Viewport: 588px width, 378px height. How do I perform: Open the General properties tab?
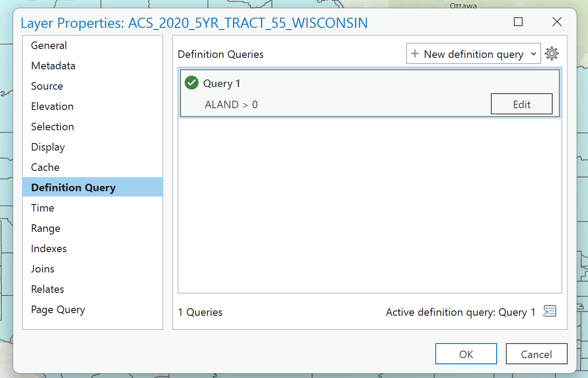pyautogui.click(x=49, y=45)
